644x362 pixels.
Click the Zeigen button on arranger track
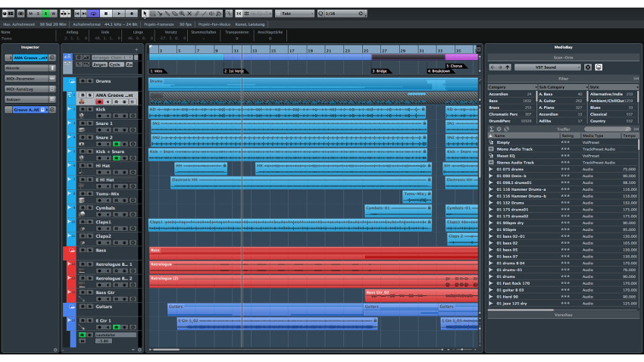(98, 65)
